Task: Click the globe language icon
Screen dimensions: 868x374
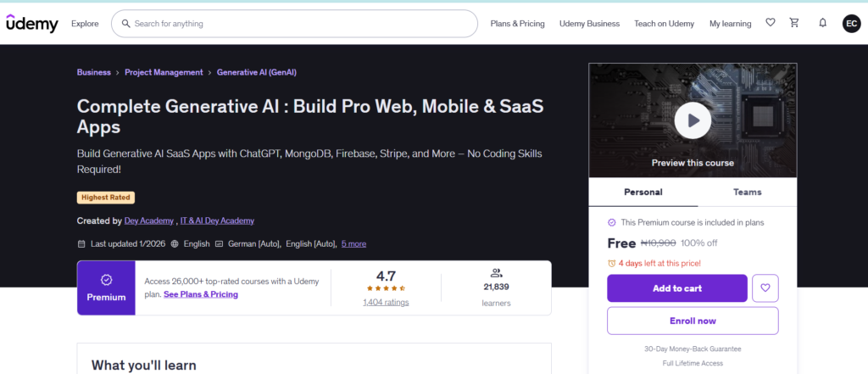Action: click(x=175, y=243)
